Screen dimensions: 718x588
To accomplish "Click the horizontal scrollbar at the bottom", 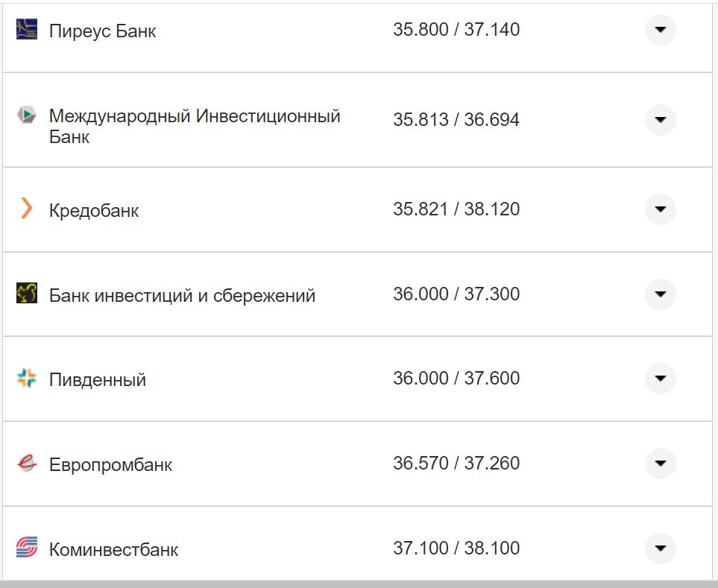I will pyautogui.click(x=358, y=584).
